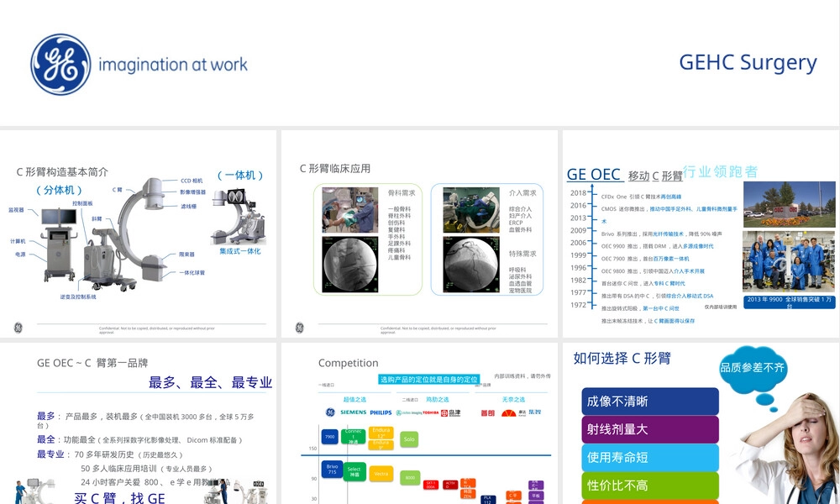Click the 特殊需求 heading
This screenshot has height=504, width=840.
point(522,254)
